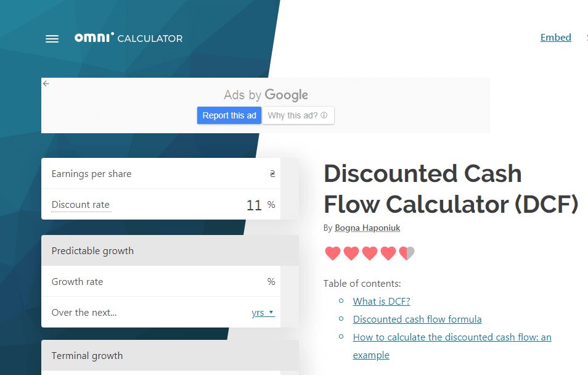Screen dimensions: 588x375
Task: Click the Omni Calculator logo
Action: click(128, 38)
